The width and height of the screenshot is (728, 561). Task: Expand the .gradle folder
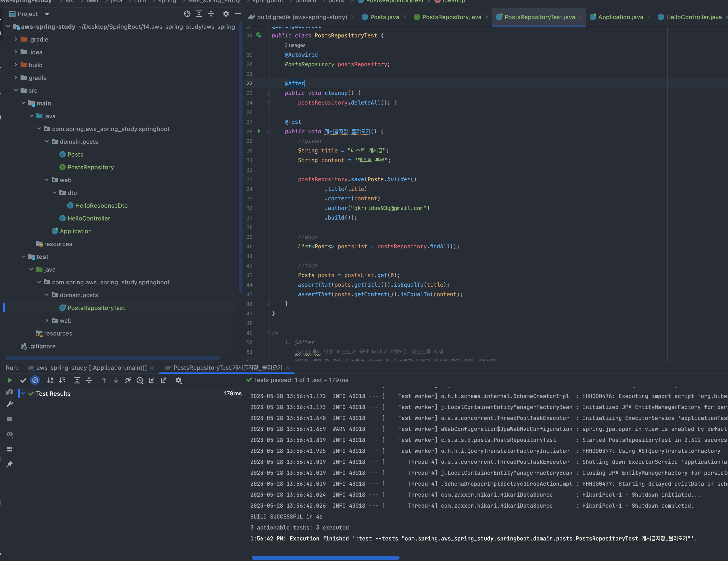point(16,39)
